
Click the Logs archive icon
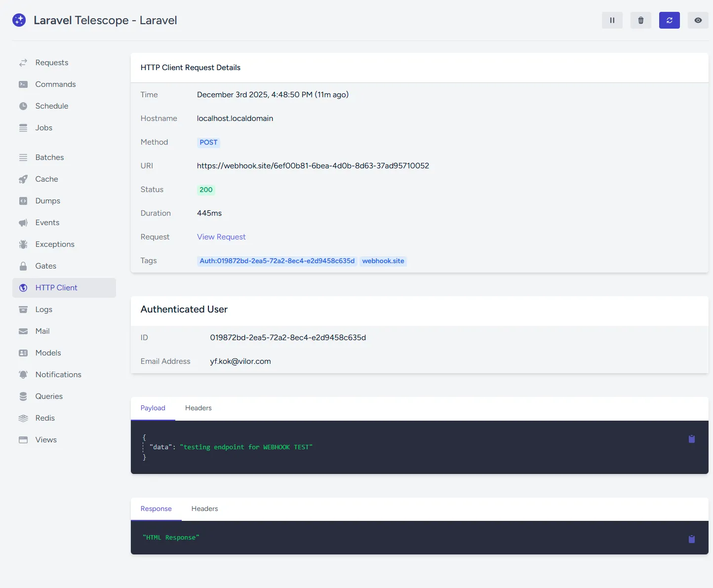[x=23, y=310]
